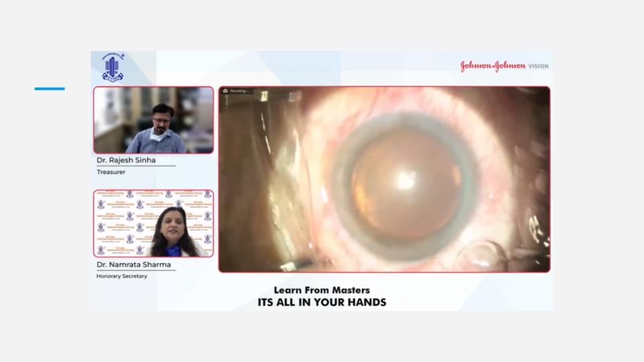Click the Johnson & Johnson logo
Image resolution: width=644 pixels, height=362 pixels.
[493, 66]
